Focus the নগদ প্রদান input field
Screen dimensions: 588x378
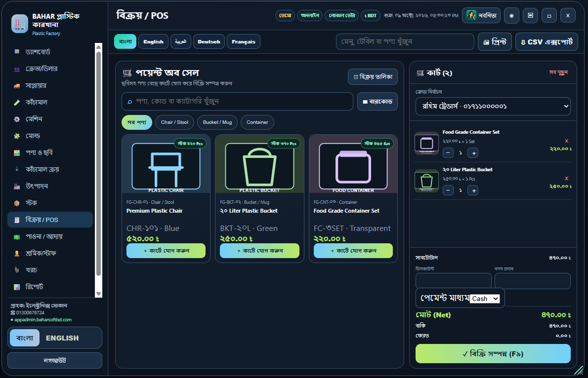pyautogui.click(x=533, y=281)
